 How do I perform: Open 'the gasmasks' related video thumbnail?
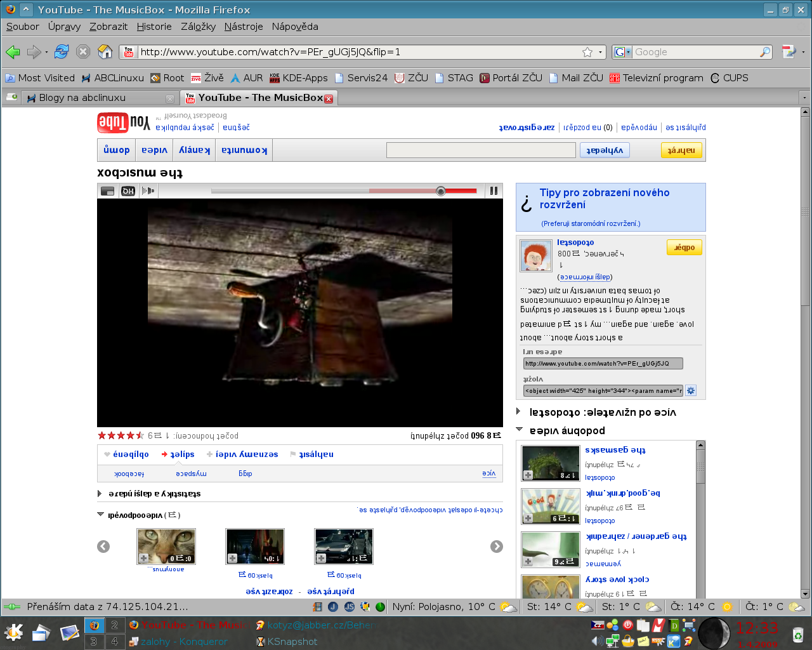(550, 463)
